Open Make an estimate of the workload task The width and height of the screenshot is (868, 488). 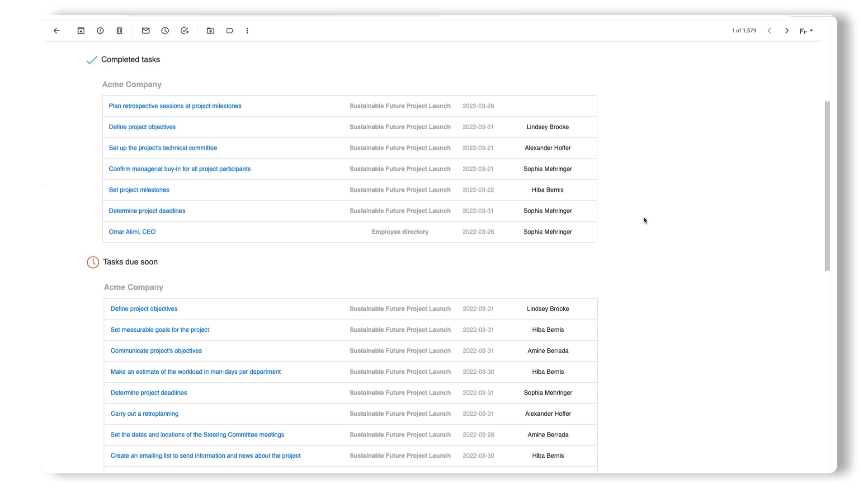[195, 372]
